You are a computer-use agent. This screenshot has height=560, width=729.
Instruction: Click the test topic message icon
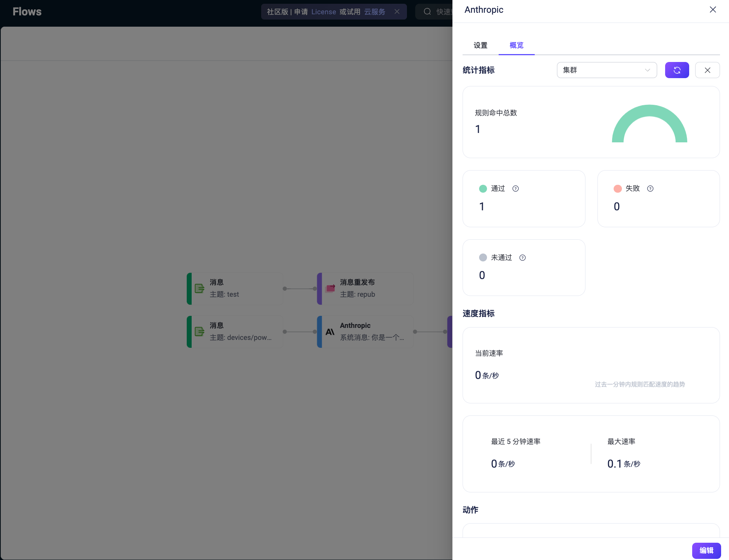point(200,288)
